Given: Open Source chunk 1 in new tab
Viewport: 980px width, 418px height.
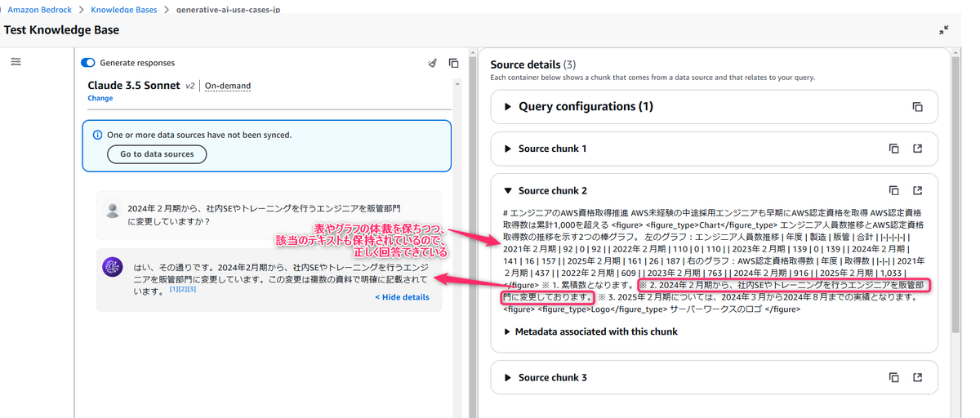Looking at the screenshot, I should 917,149.
